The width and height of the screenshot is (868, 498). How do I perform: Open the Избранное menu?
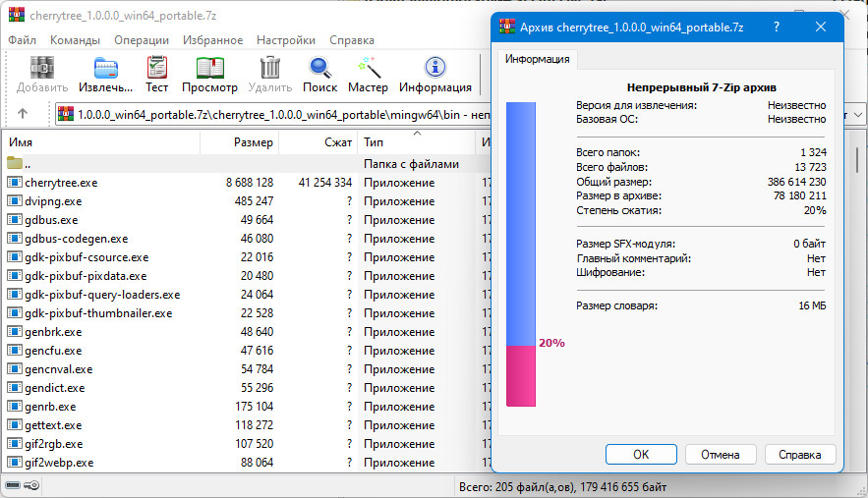[212, 40]
